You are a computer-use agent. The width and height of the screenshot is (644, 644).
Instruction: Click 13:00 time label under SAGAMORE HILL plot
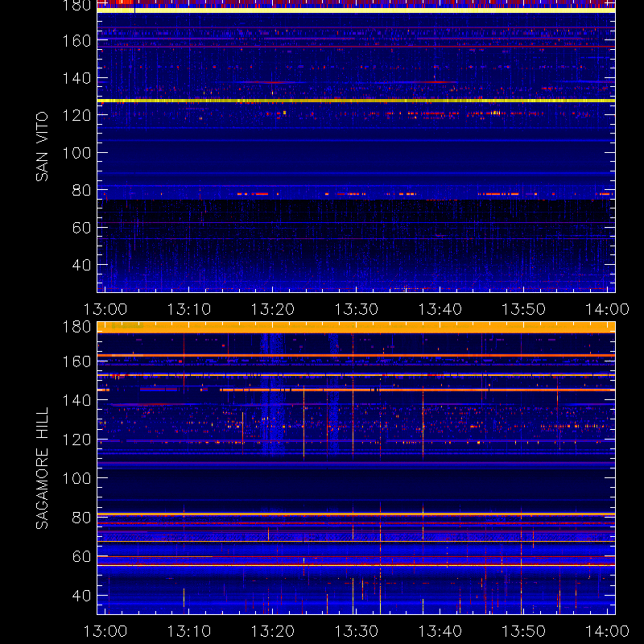click(x=105, y=631)
